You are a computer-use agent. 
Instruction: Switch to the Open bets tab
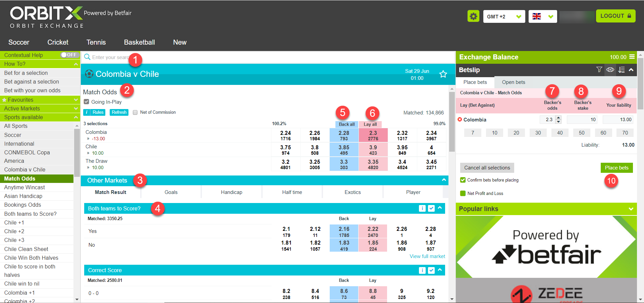[514, 82]
